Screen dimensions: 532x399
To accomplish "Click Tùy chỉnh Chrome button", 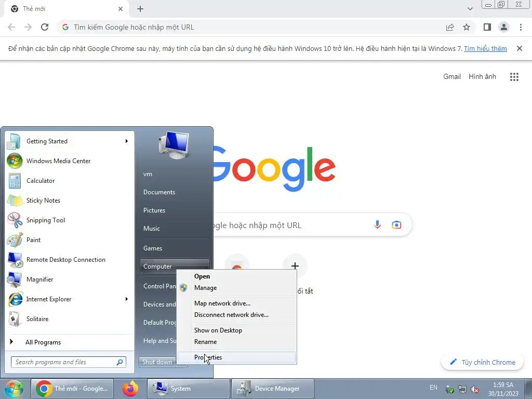I will pos(483,362).
